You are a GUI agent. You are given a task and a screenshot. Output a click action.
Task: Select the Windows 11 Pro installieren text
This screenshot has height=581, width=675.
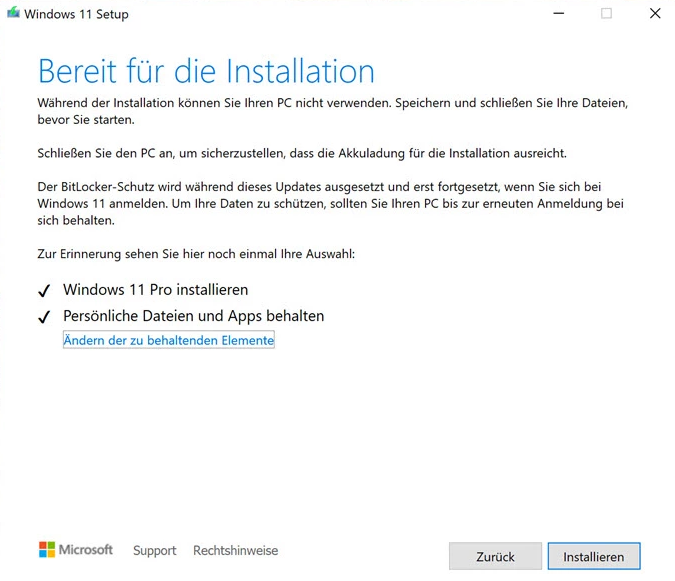[x=155, y=290]
